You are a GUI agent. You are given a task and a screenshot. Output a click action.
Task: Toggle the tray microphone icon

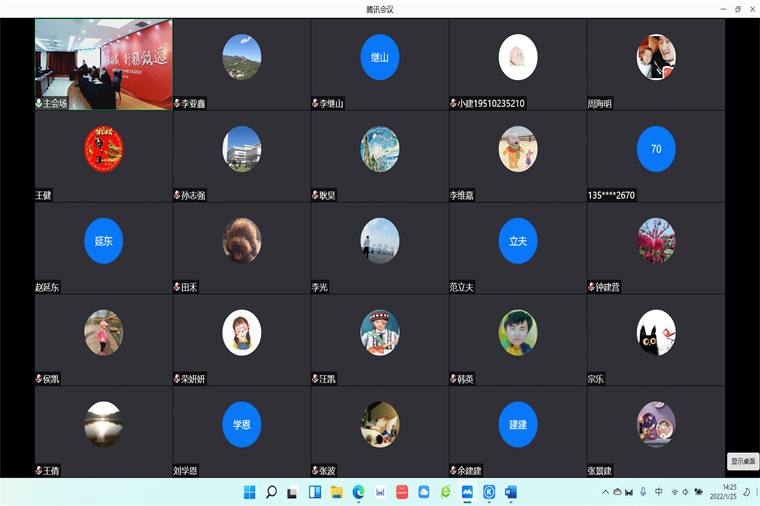[x=644, y=492]
